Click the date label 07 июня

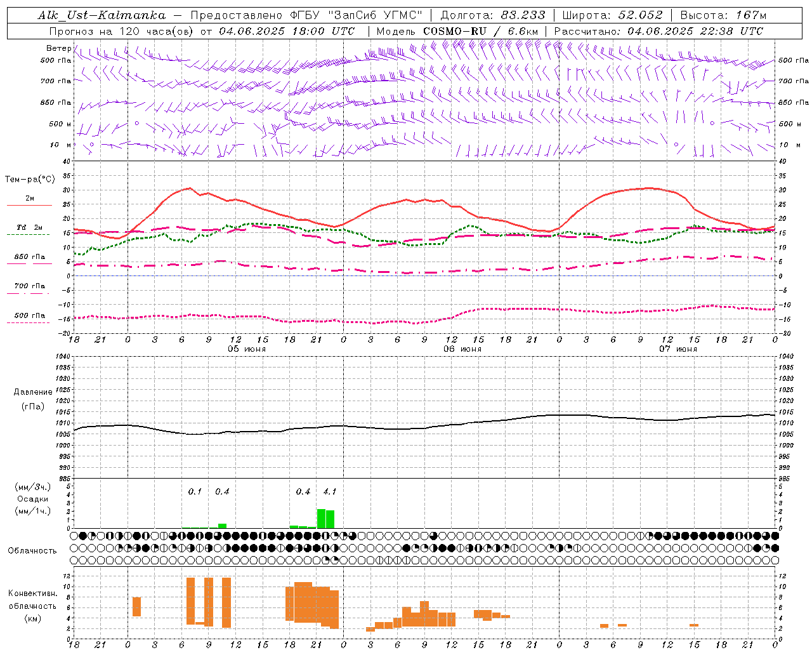click(678, 349)
